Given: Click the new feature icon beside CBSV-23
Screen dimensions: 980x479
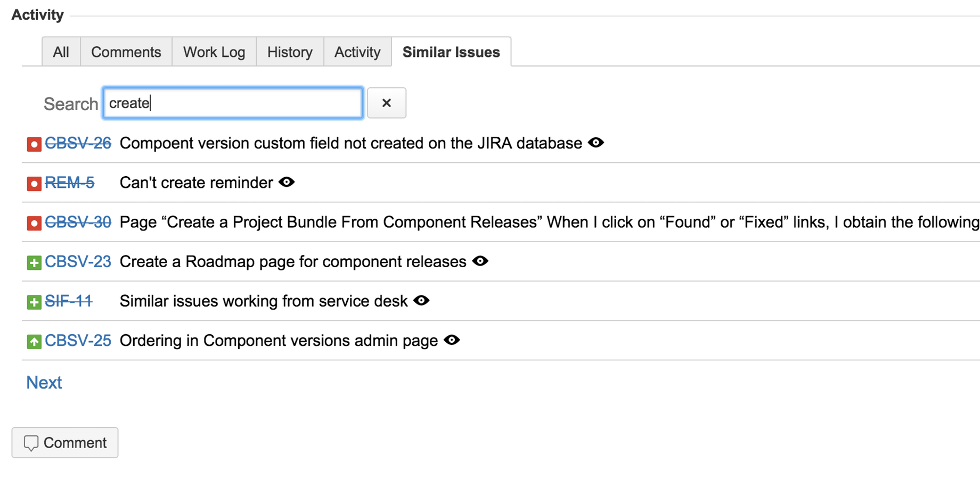Looking at the screenshot, I should (34, 262).
